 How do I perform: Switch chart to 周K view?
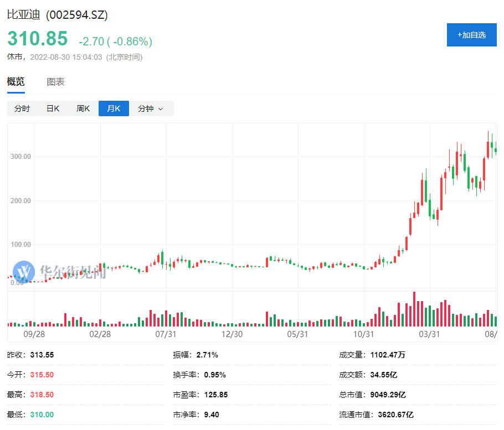pos(83,108)
